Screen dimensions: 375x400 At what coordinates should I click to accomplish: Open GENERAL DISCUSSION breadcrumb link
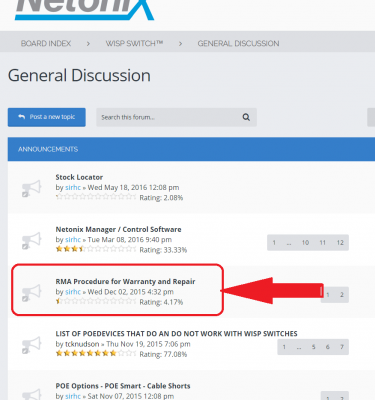[x=238, y=43]
